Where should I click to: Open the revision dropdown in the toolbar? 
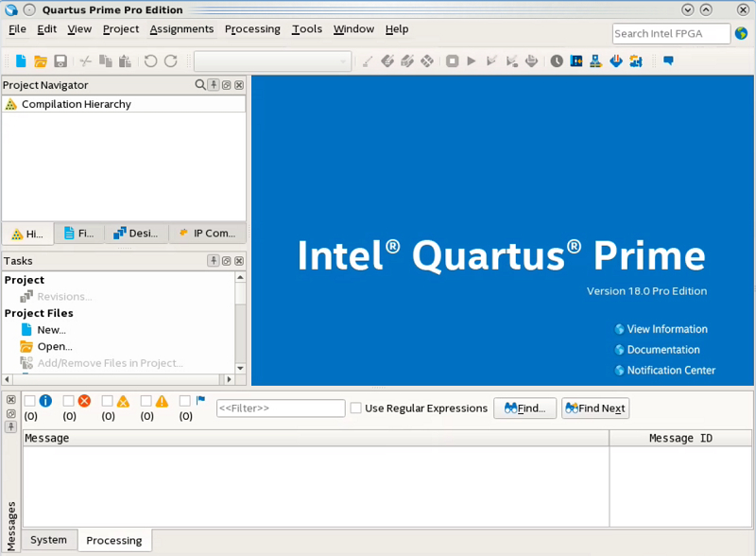[272, 61]
